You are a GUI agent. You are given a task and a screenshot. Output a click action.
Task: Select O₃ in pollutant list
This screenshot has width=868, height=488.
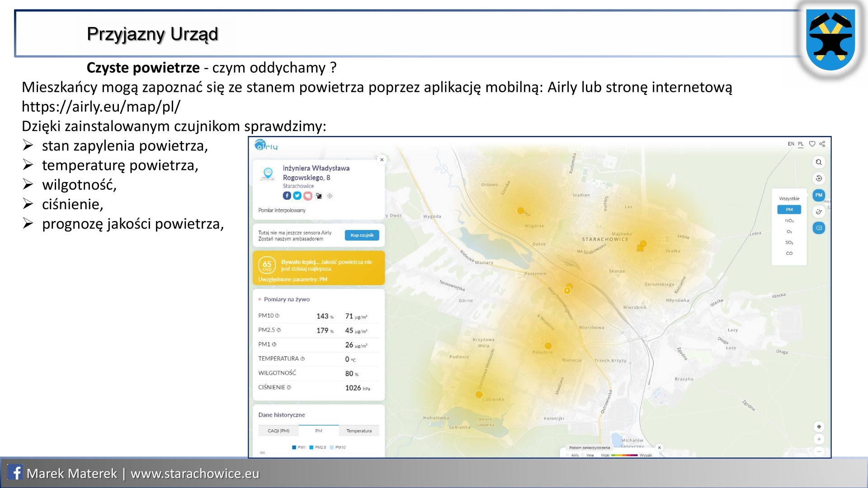click(x=789, y=231)
